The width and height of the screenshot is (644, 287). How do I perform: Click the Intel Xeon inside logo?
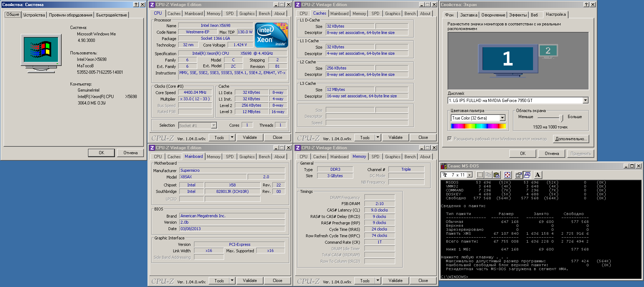(271, 35)
